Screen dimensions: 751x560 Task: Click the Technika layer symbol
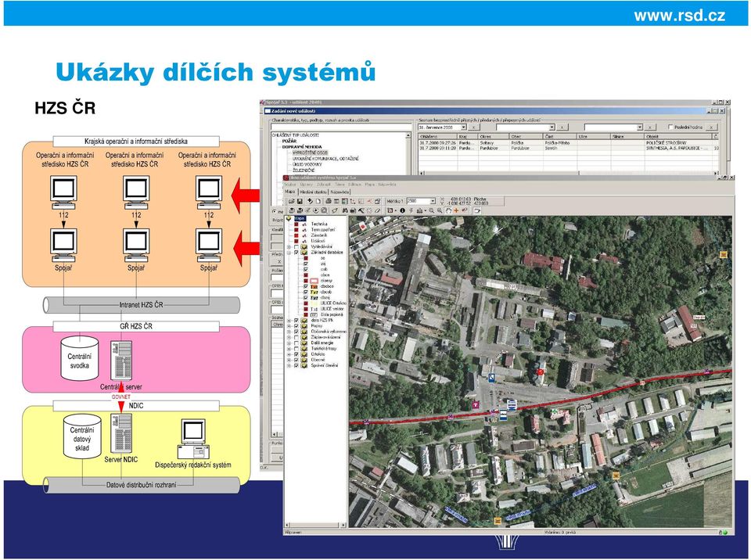click(304, 224)
